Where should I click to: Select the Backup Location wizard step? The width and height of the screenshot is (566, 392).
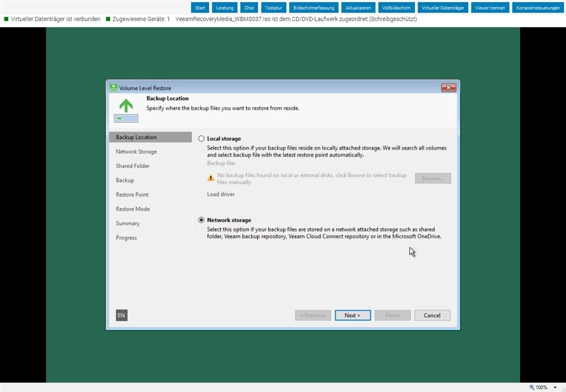click(x=150, y=137)
